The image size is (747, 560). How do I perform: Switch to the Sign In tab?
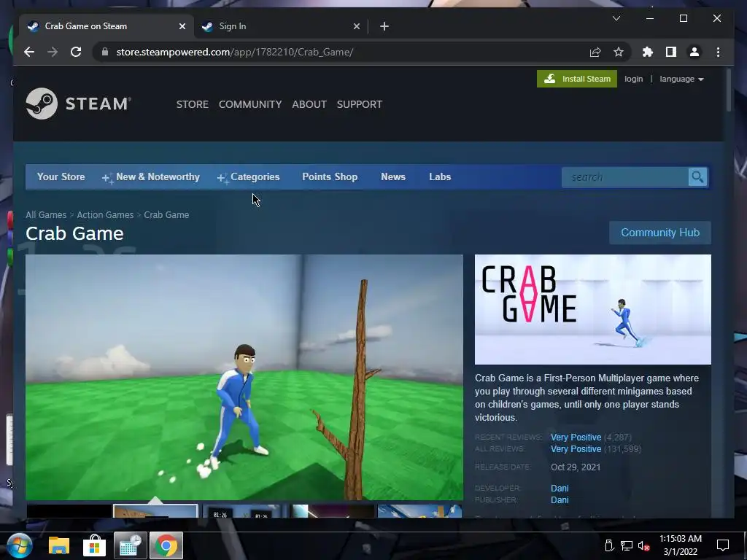click(280, 26)
